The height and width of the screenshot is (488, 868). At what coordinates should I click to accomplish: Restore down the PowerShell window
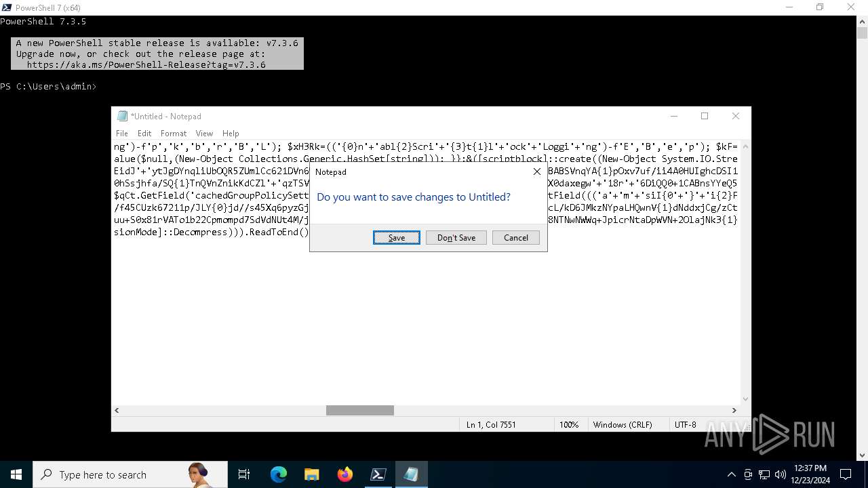[x=820, y=7]
